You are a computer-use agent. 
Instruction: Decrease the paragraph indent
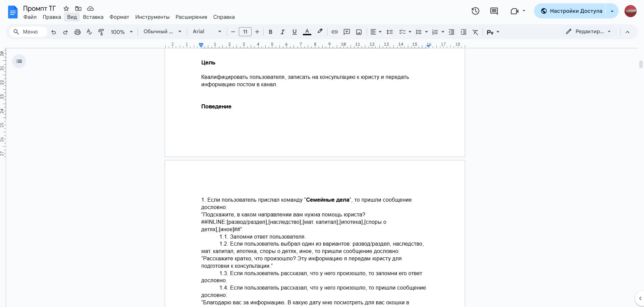451,32
